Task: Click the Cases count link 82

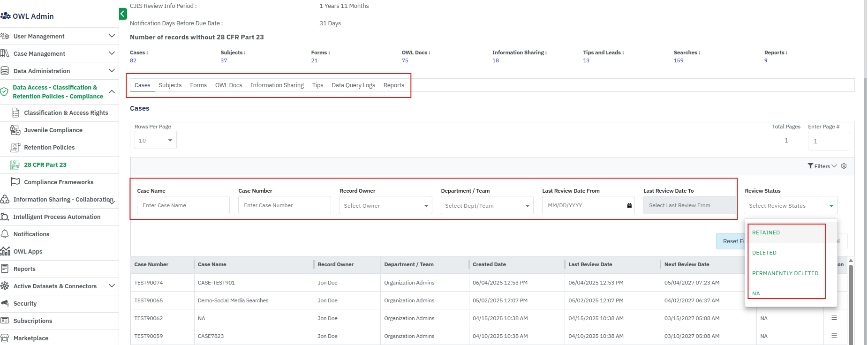Action: click(x=133, y=60)
